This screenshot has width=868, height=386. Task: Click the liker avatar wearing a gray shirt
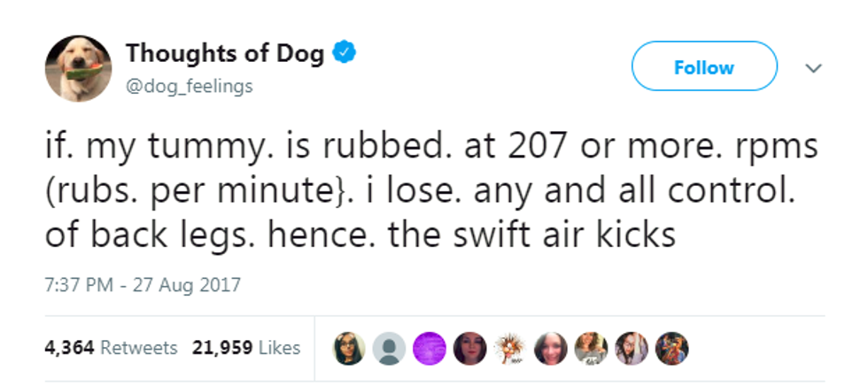coord(590,348)
